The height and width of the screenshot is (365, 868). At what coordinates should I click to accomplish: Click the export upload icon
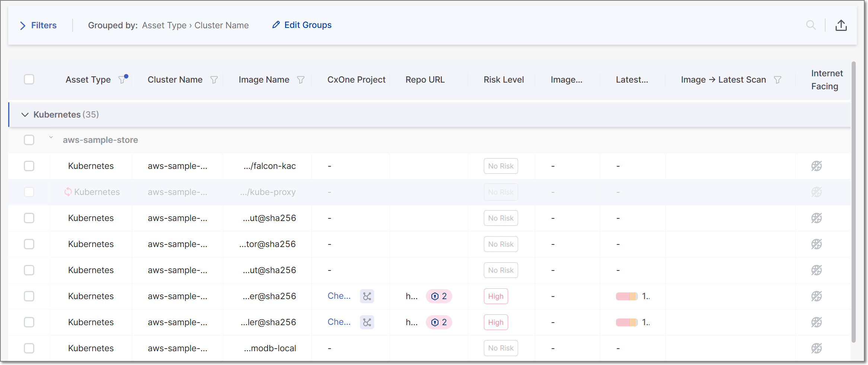[x=841, y=25]
